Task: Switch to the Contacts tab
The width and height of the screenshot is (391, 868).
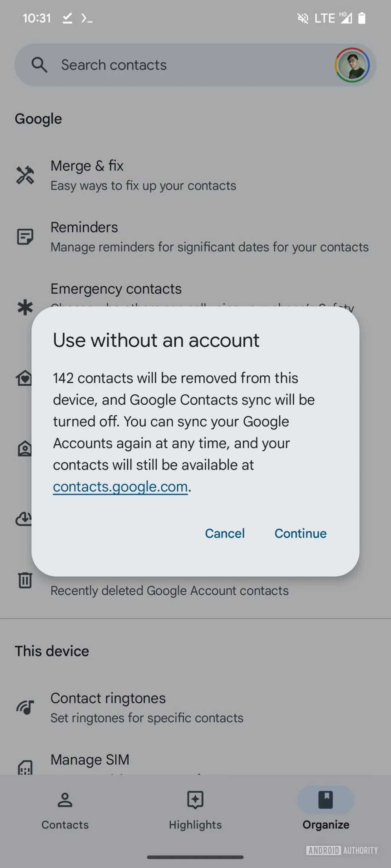Action: [x=65, y=811]
